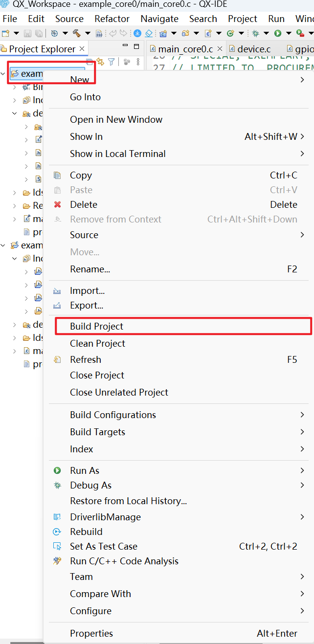Click the funnel filter icon in Project Explorer
Viewport: 314px width, 644px height.
[112, 62]
